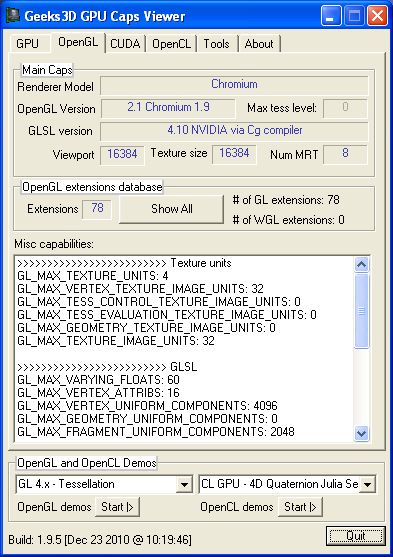
Task: Click the Misc capabilities scrollbar thumb
Action: (x=361, y=311)
